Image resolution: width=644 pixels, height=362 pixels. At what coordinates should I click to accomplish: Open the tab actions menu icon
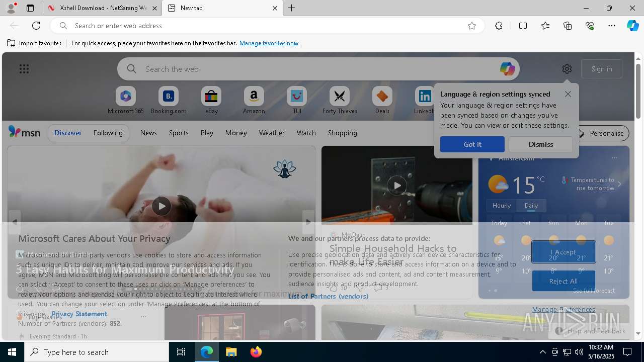pyautogui.click(x=30, y=8)
